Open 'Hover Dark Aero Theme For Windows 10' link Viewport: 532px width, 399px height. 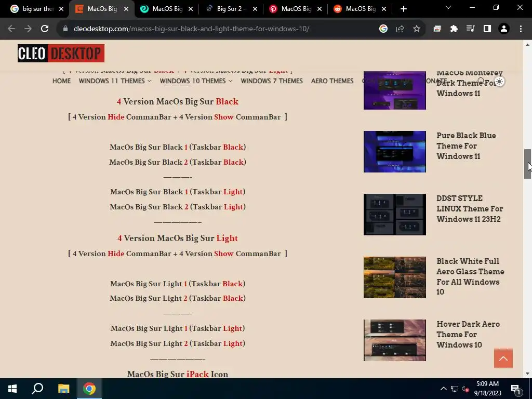(x=468, y=335)
